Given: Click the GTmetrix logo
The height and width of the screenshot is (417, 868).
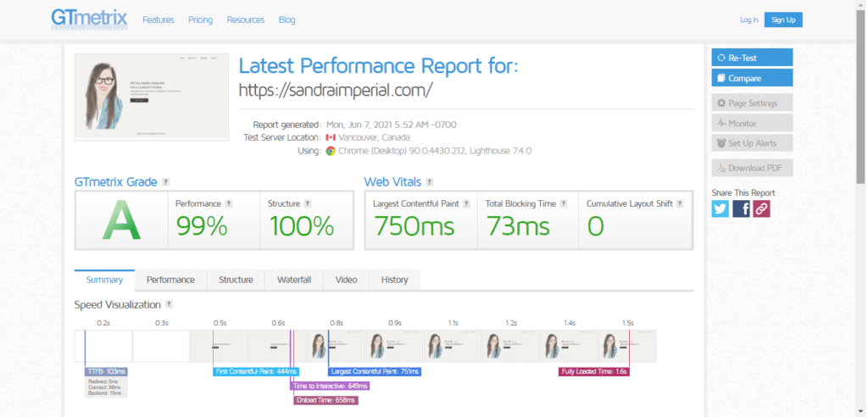Looking at the screenshot, I should point(89,19).
